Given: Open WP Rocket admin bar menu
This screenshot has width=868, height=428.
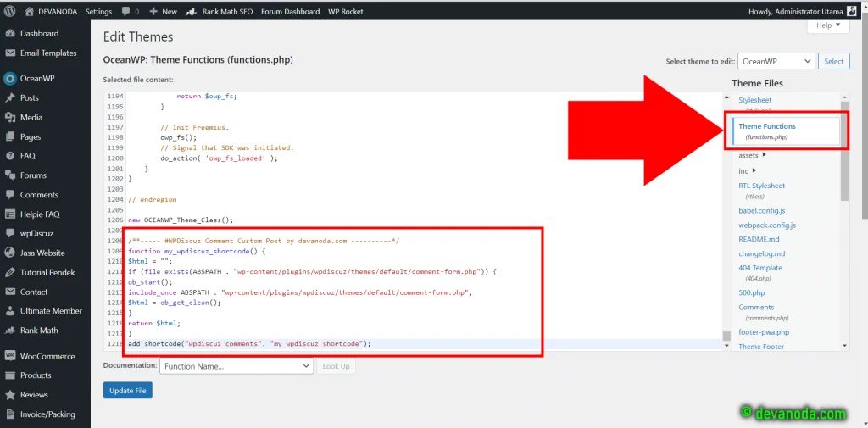Looking at the screenshot, I should 346,11.
